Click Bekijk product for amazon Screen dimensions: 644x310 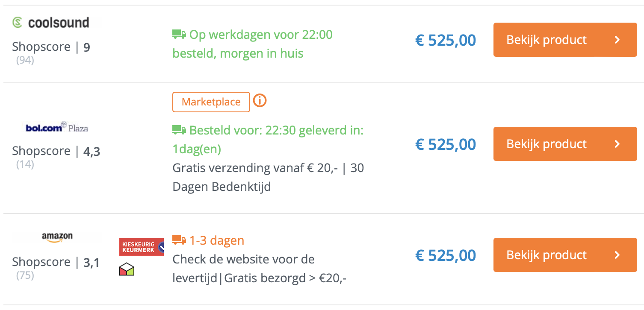(565, 255)
